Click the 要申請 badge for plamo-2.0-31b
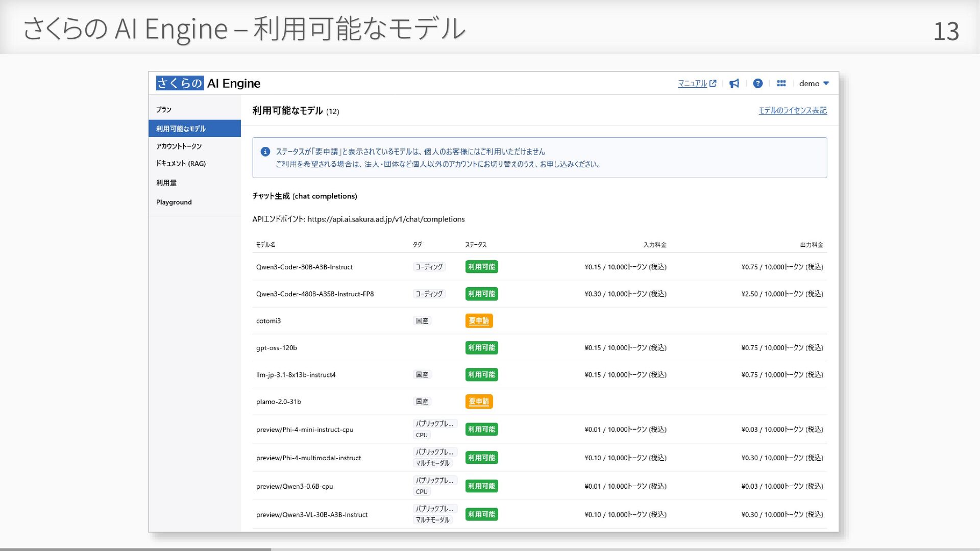980x551 pixels. coord(479,402)
